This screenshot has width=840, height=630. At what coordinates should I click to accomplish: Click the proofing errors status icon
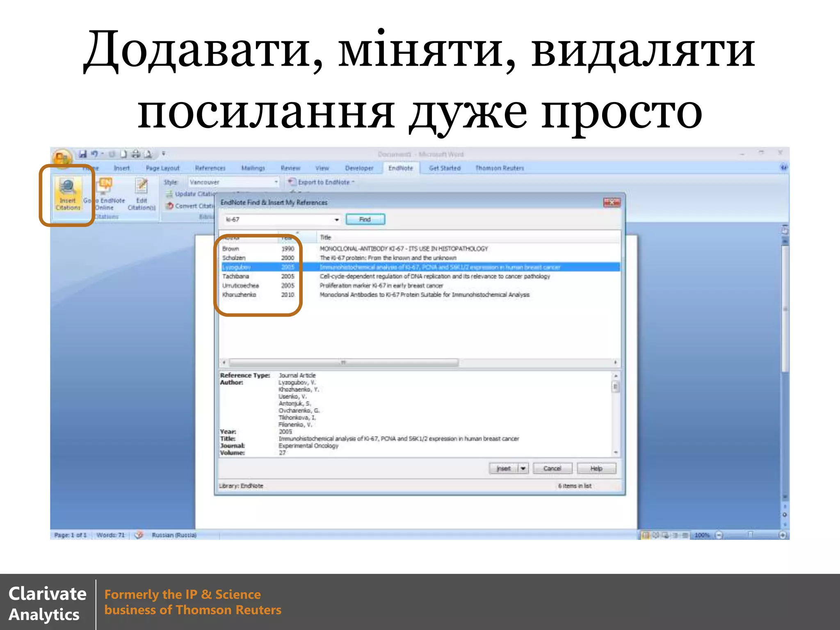[x=139, y=535]
